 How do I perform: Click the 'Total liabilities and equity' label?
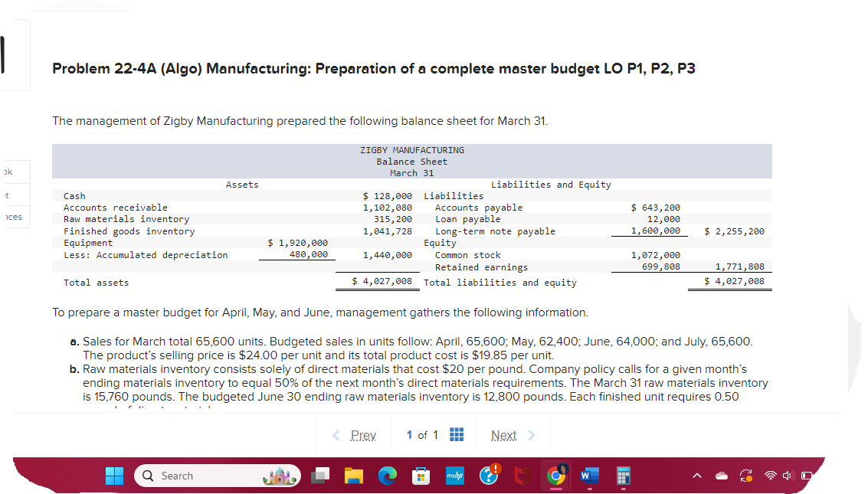click(x=500, y=283)
